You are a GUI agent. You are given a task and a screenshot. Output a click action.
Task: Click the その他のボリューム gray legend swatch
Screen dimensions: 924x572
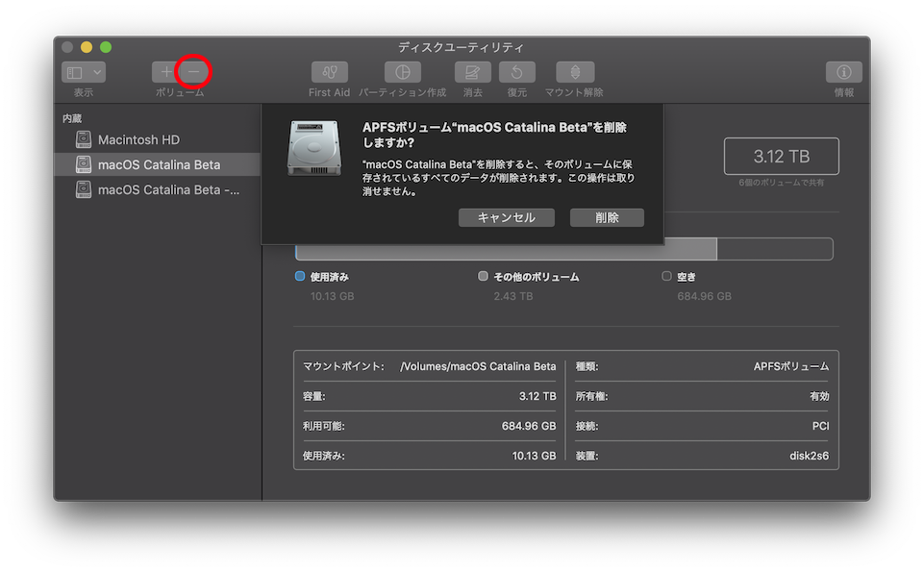[484, 276]
